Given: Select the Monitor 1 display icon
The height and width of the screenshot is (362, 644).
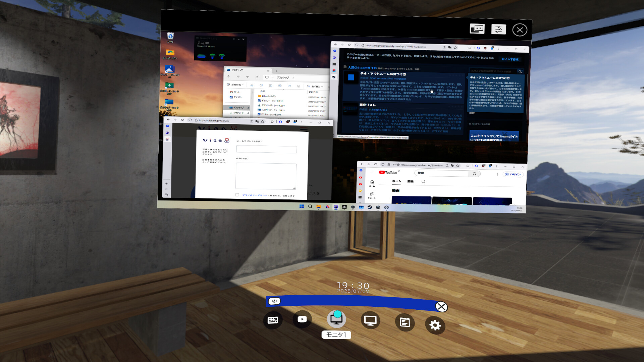Looking at the screenshot, I should pos(336,319).
